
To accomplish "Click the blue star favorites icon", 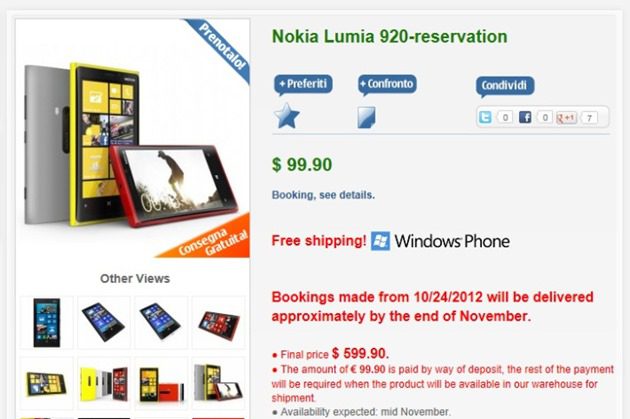I will click(x=286, y=116).
